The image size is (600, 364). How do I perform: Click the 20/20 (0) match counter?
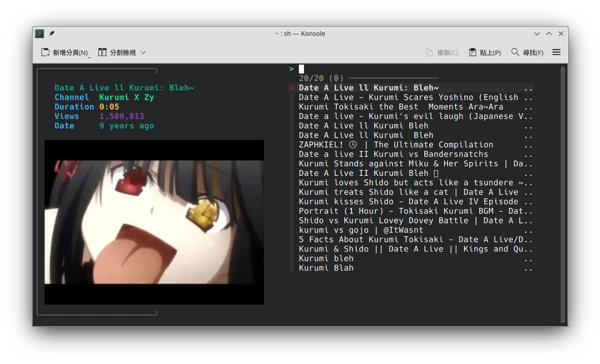pyautogui.click(x=321, y=79)
